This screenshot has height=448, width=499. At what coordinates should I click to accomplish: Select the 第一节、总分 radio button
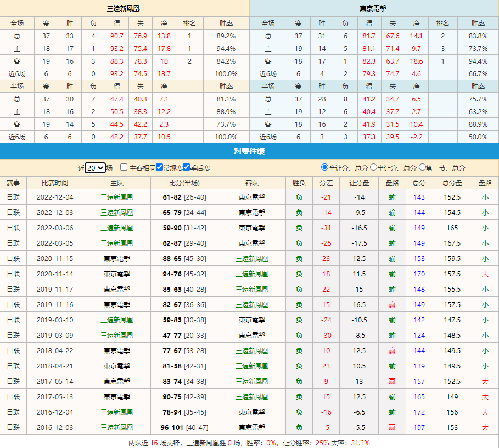422,167
